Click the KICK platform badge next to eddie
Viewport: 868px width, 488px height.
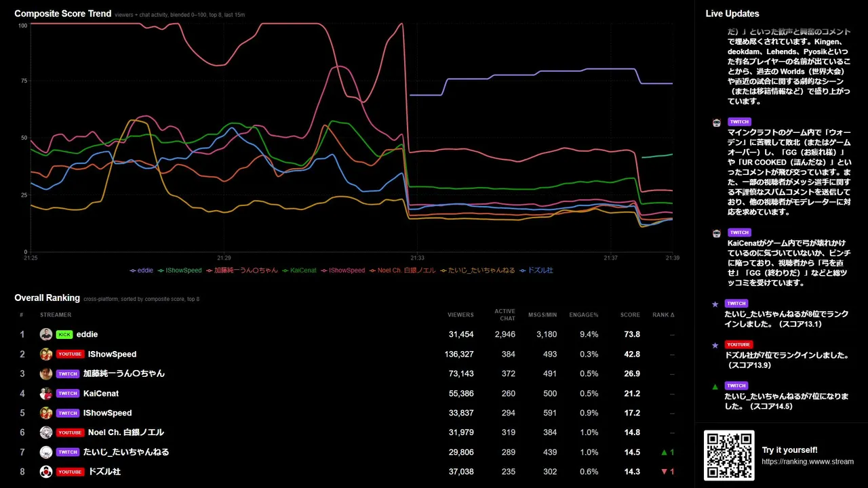(64, 335)
